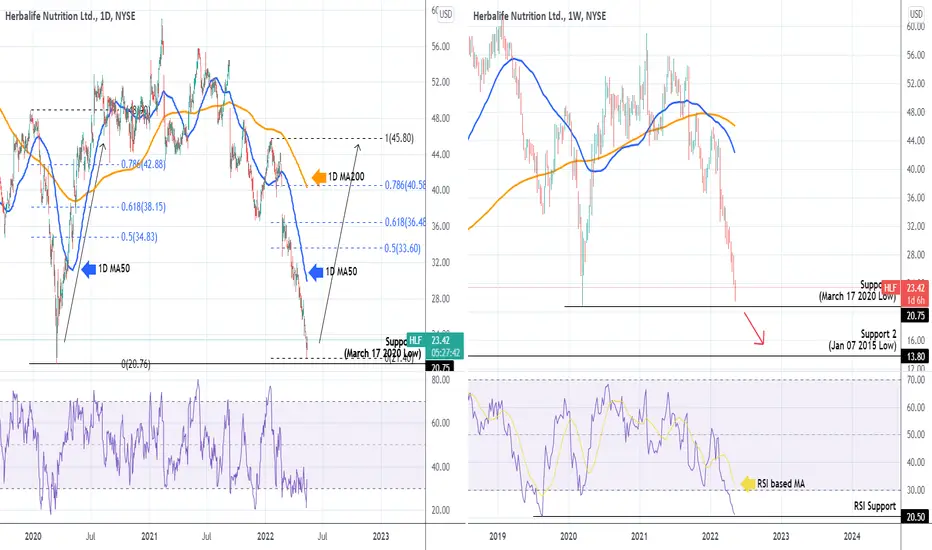Open the USD currency selector on weekly chart
The image size is (932, 550).
pos(916,14)
